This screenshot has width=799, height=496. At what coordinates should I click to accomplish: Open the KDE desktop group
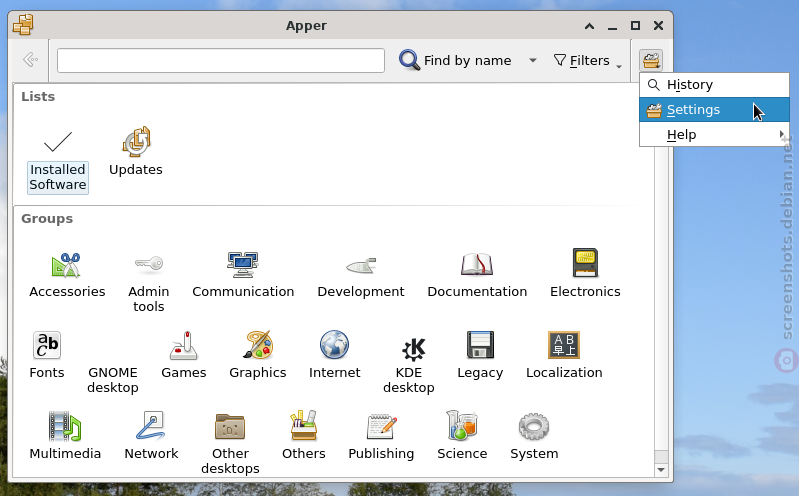409,364
